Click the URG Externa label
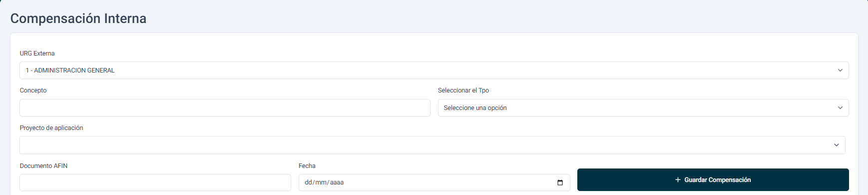 point(37,53)
